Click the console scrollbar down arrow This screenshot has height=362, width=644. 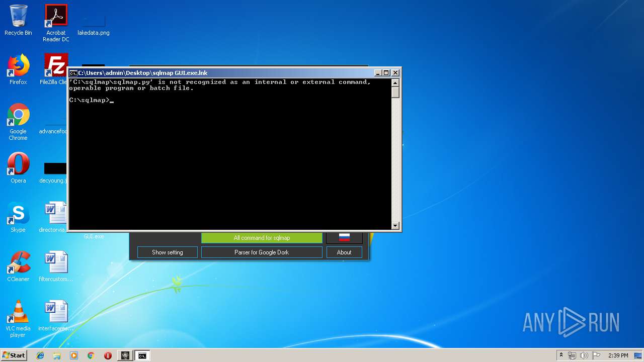(395, 226)
